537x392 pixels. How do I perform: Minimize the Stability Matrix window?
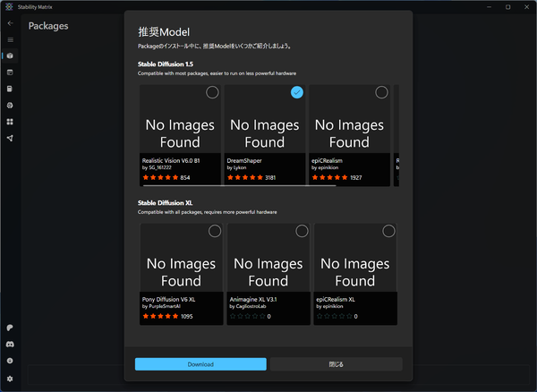[x=490, y=7]
